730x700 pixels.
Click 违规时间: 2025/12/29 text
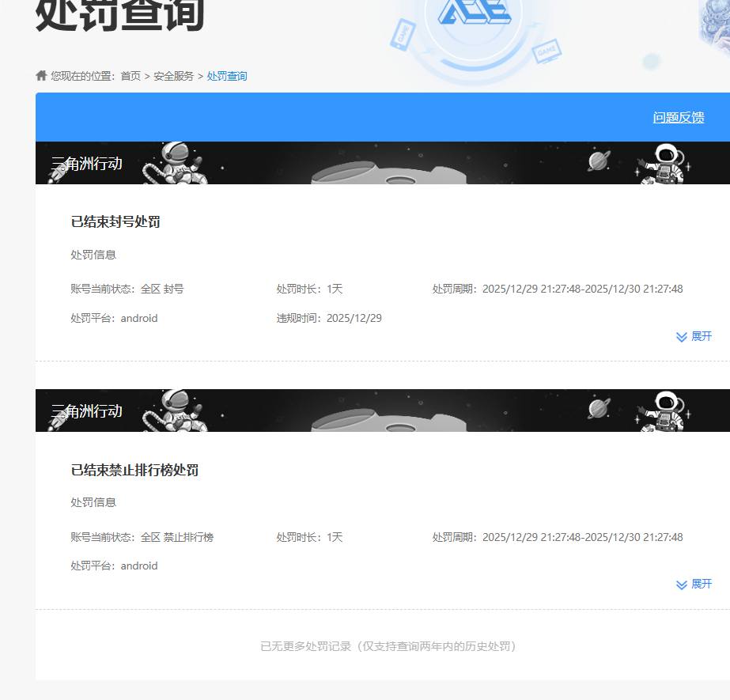point(329,318)
